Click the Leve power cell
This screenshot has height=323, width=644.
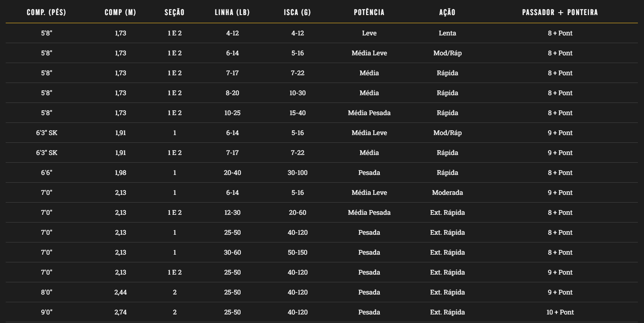(x=369, y=33)
